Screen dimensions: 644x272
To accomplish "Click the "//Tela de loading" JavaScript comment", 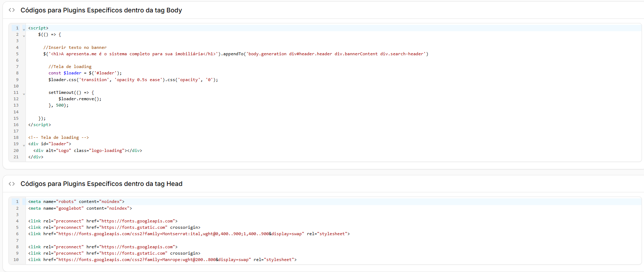I will tap(70, 67).
